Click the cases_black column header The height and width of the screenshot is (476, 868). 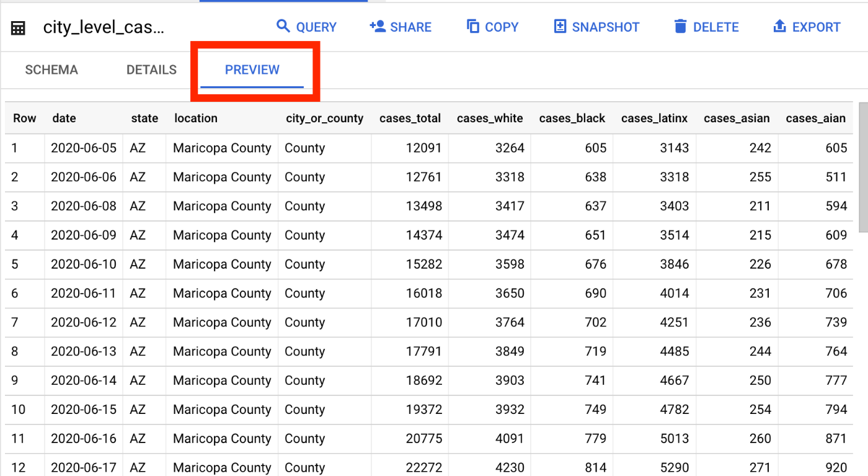click(572, 118)
